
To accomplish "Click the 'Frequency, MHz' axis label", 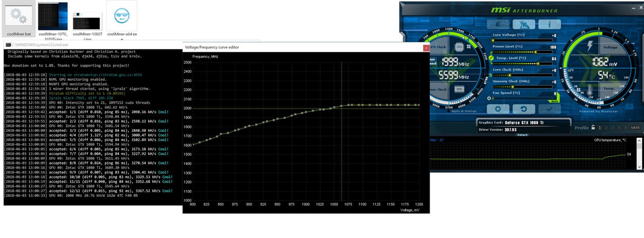I will pos(205,56).
